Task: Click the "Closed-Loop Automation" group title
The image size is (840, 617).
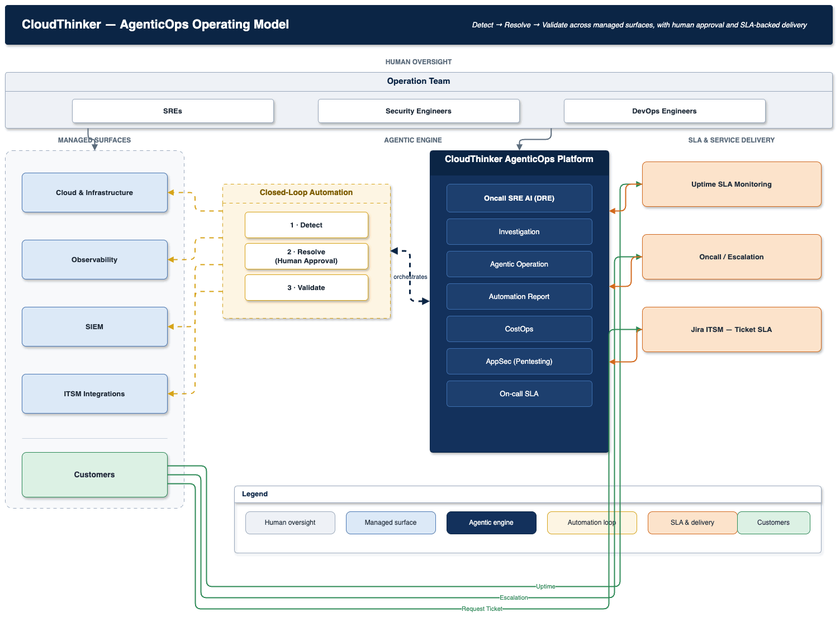Action: point(306,192)
